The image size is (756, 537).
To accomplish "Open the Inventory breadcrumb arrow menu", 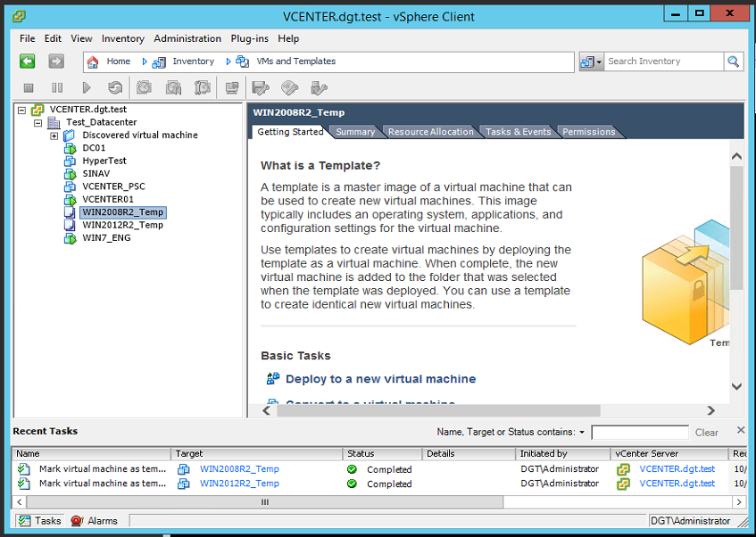I will (228, 62).
